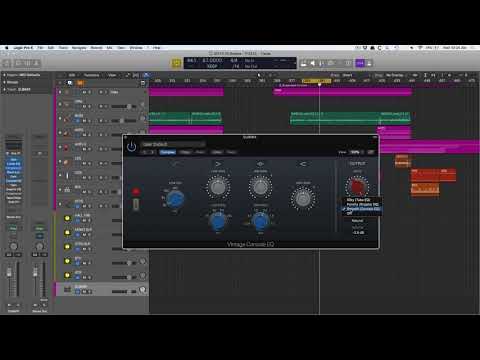Click the output Volume dB value field
The image size is (480, 360).
[x=359, y=232]
